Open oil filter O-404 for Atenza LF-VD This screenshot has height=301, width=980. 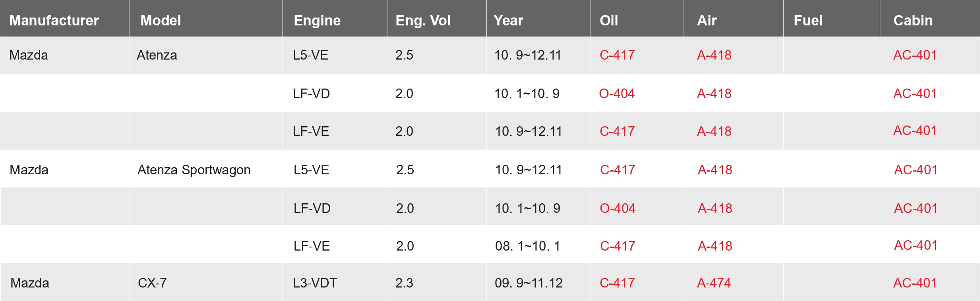(x=617, y=94)
